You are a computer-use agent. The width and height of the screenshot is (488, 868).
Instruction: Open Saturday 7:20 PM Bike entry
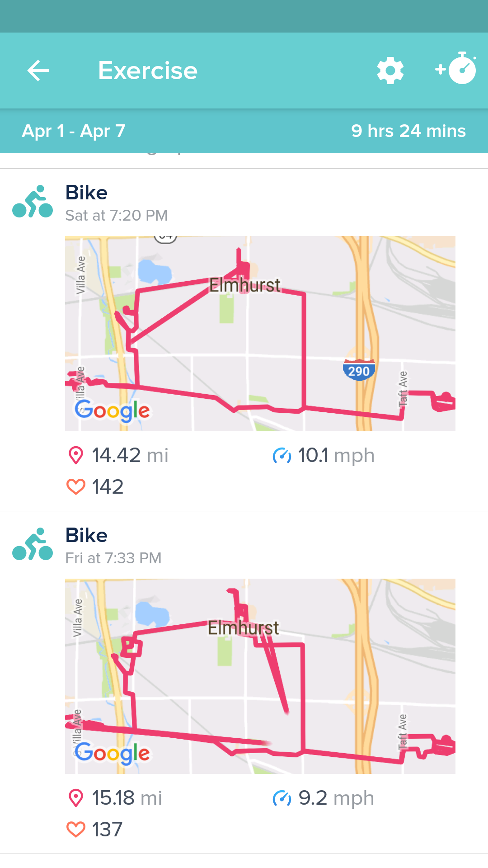(x=117, y=203)
